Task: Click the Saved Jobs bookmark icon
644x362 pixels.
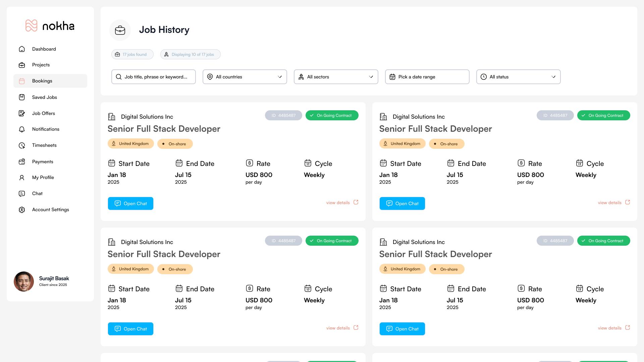Action: [22, 97]
